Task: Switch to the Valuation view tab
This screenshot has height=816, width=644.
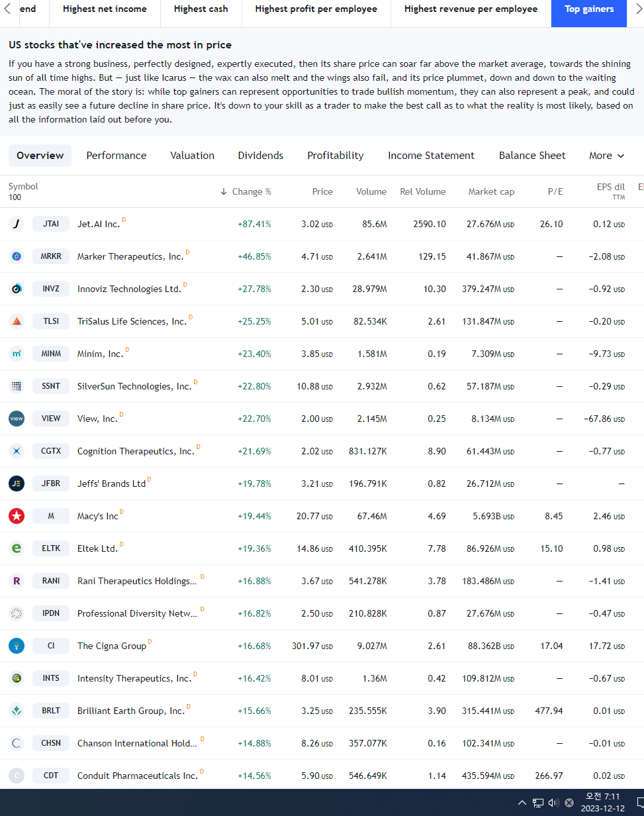Action: (192, 156)
